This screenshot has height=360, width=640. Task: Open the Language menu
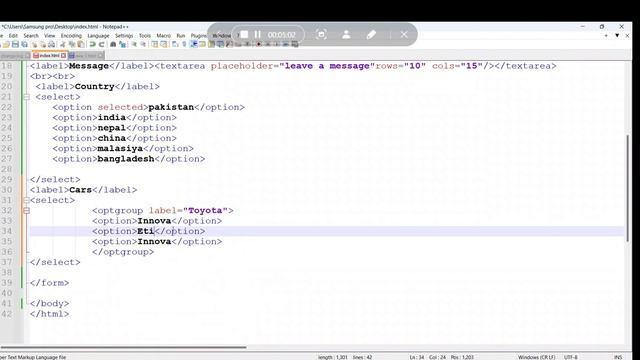click(x=98, y=36)
